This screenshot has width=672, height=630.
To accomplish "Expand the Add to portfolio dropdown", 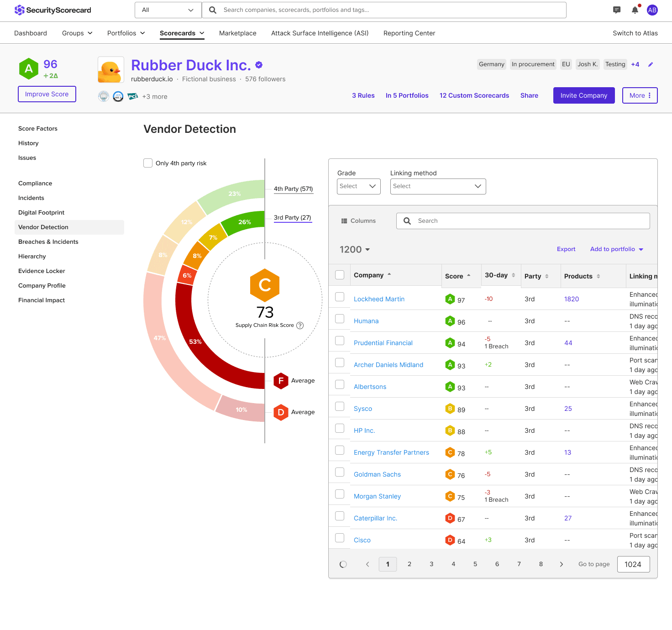I will click(x=616, y=249).
